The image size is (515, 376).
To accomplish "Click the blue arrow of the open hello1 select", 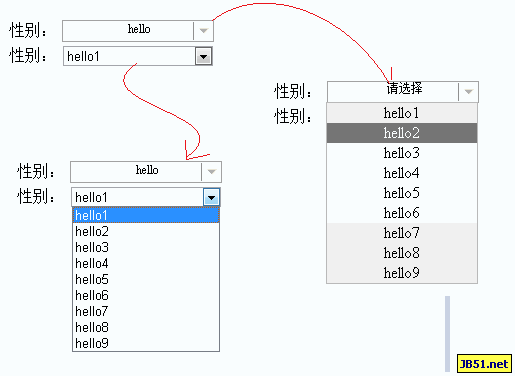I will pyautogui.click(x=211, y=197).
